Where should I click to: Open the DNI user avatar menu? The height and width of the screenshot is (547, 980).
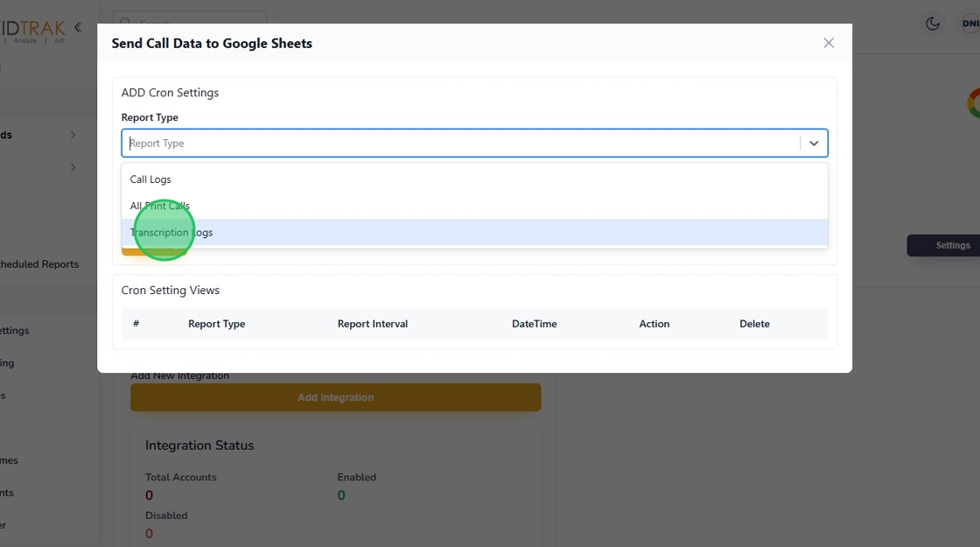[x=969, y=24]
